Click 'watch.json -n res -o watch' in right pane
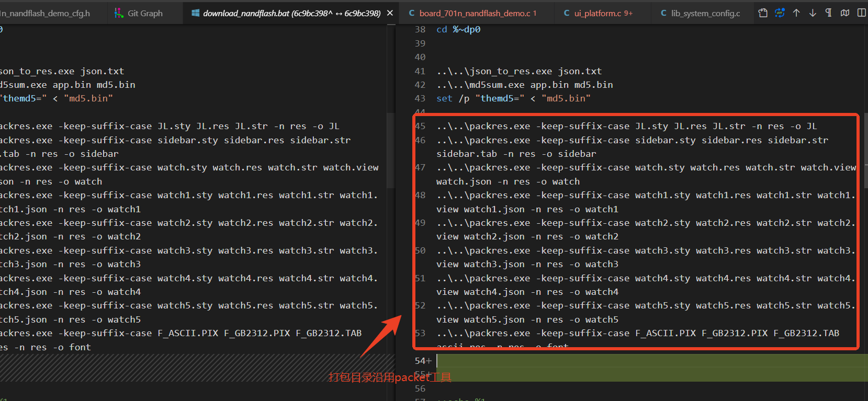 [x=508, y=181]
